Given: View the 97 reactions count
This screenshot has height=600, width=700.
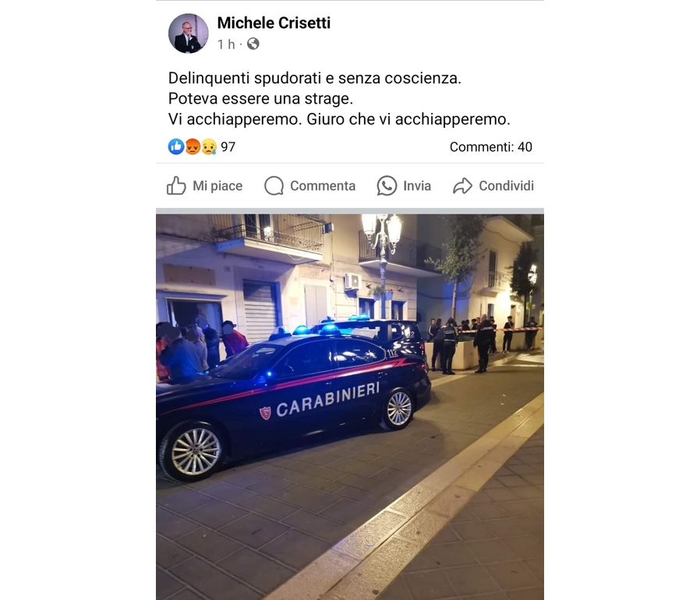Looking at the screenshot, I should pos(228,146).
